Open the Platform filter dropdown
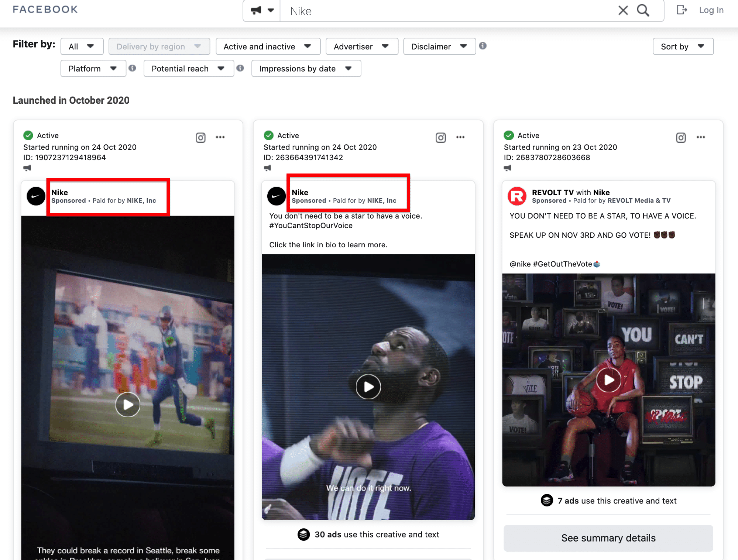The width and height of the screenshot is (738, 560). click(93, 69)
